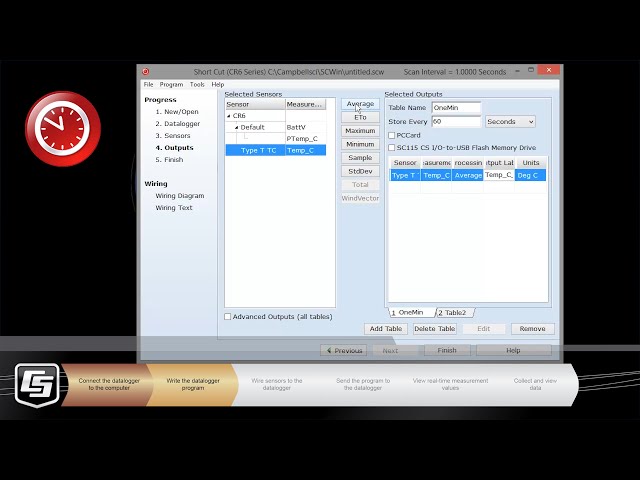
Task: Select the BattV measurement
Action: click(x=296, y=127)
